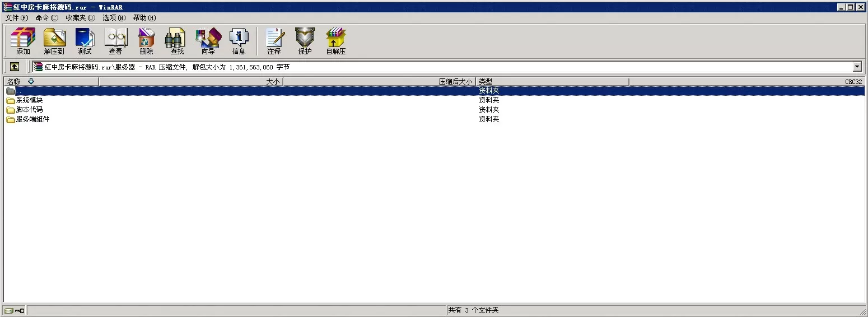Click the 自解压 (SFX) toolbar icon
This screenshot has height=317, width=868.
point(336,41)
